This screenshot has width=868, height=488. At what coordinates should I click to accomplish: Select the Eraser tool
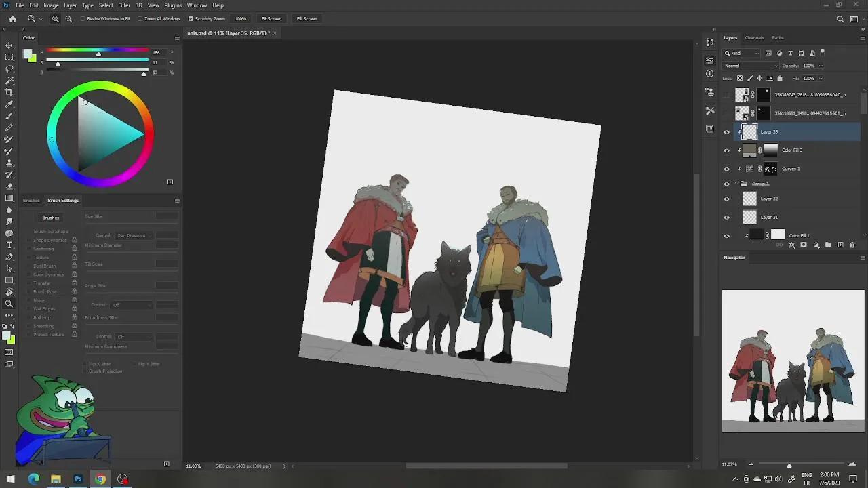[x=9, y=186]
